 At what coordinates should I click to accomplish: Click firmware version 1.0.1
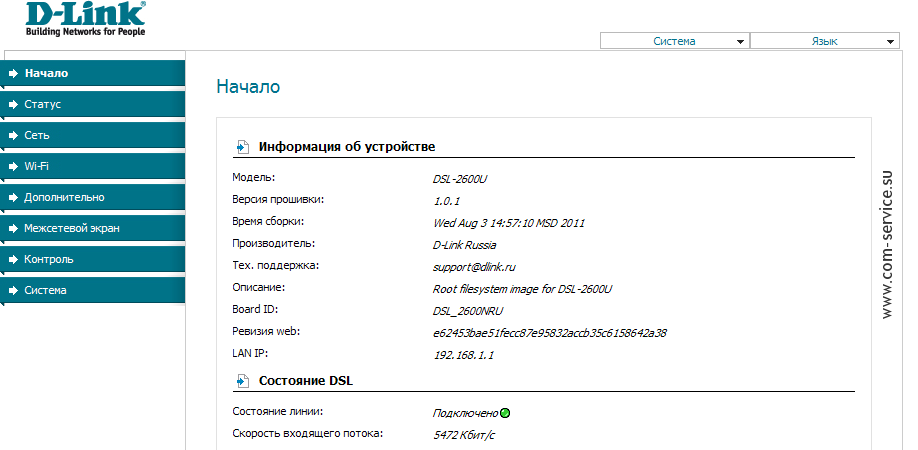coord(446,201)
